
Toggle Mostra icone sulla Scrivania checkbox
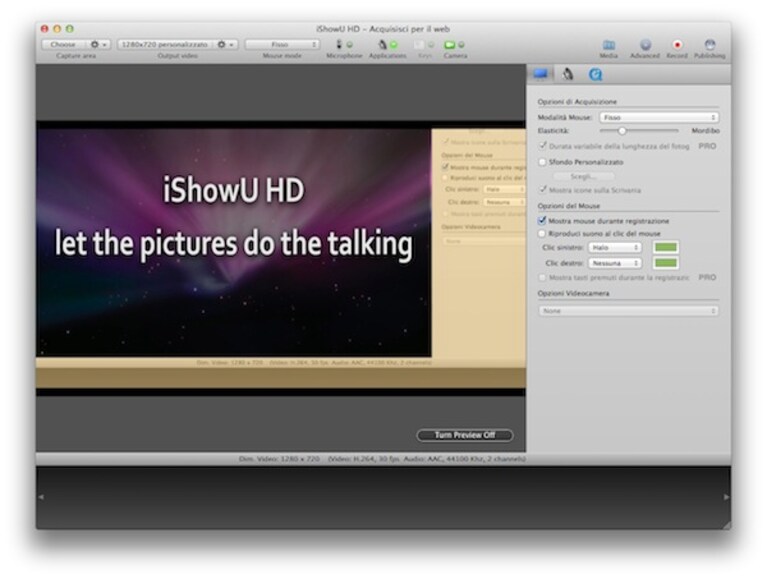tap(542, 189)
